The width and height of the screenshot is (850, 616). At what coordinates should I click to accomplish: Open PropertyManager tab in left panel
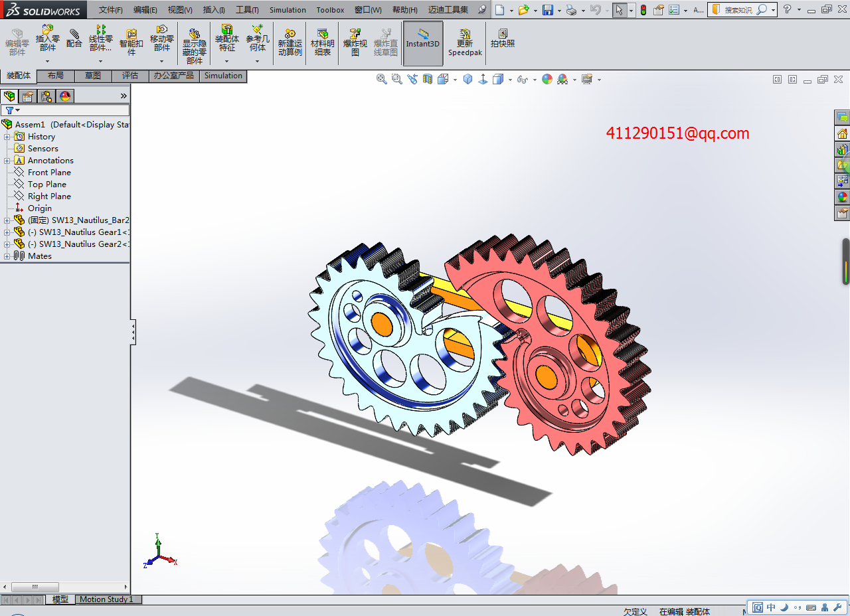point(28,96)
